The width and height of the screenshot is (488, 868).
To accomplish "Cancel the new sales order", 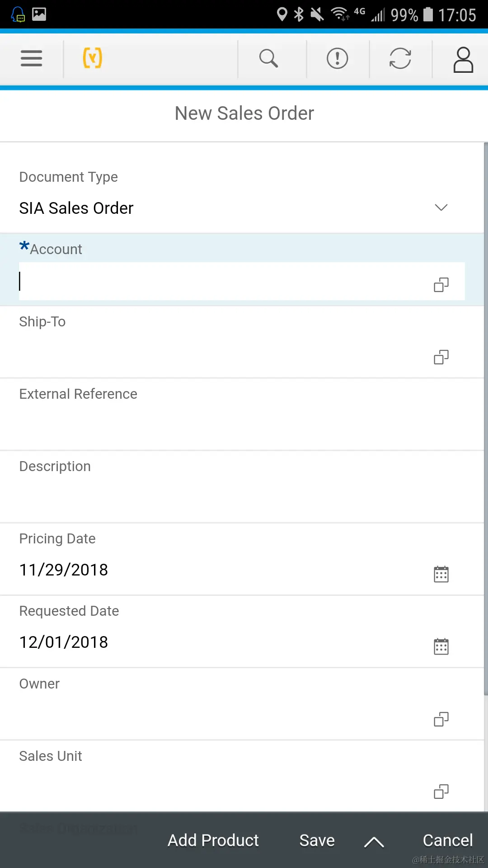I will (447, 840).
